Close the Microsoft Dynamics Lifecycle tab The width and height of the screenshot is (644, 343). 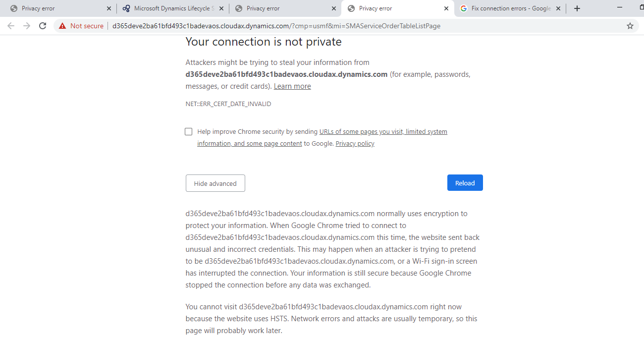click(x=221, y=8)
